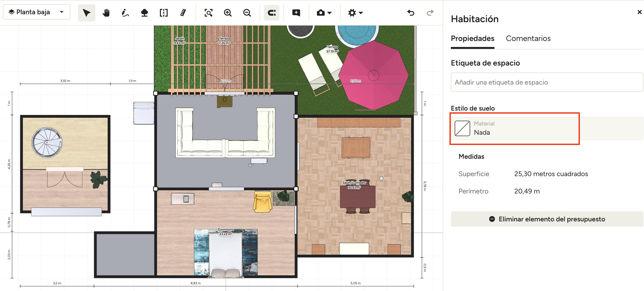Choose the pencil draw tool
This screenshot has height=291, width=644.
125,13
